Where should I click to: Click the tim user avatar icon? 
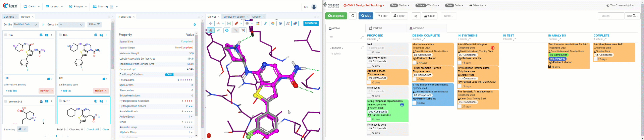point(314,7)
